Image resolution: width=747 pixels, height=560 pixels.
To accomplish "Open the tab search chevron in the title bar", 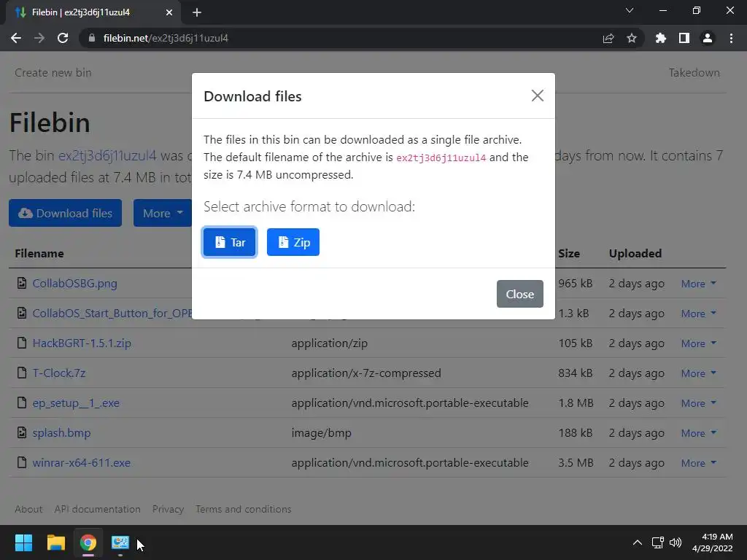I will point(630,10).
